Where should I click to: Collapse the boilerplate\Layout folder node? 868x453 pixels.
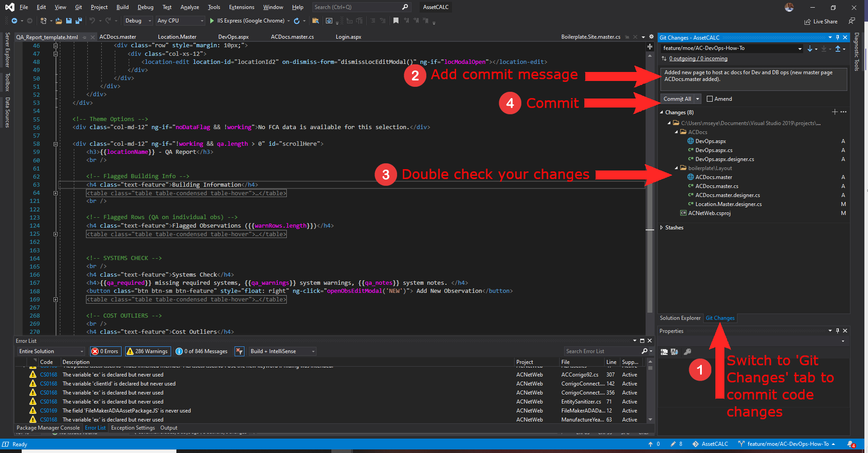pyautogui.click(x=676, y=168)
